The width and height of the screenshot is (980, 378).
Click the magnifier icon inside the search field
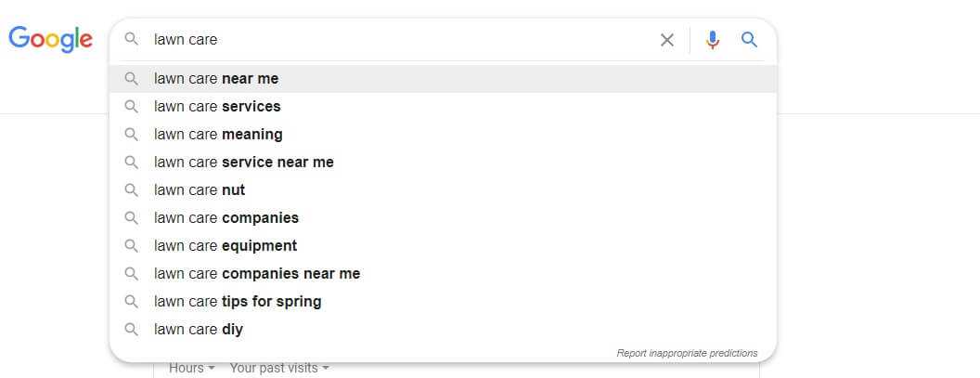click(x=131, y=39)
